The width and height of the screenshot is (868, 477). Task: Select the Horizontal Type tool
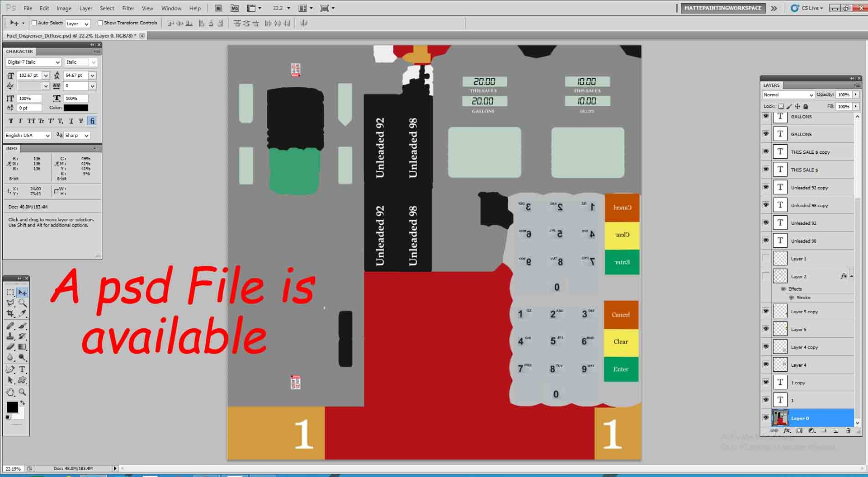(22, 369)
